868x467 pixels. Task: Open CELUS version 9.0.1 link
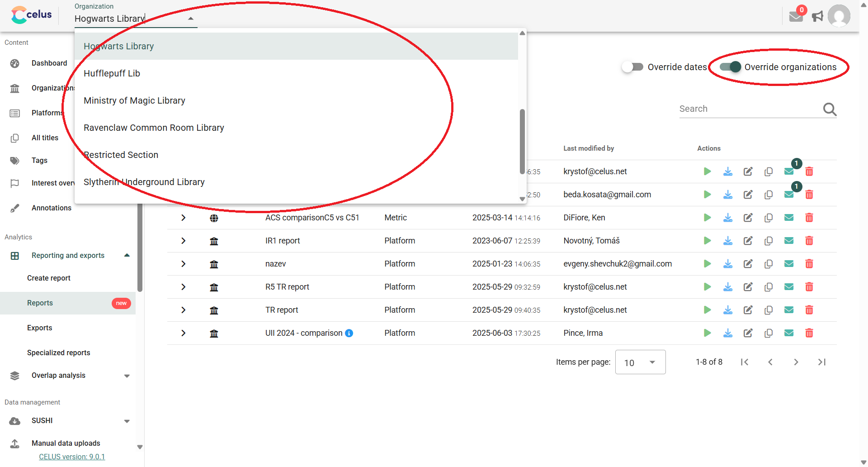coord(72,457)
